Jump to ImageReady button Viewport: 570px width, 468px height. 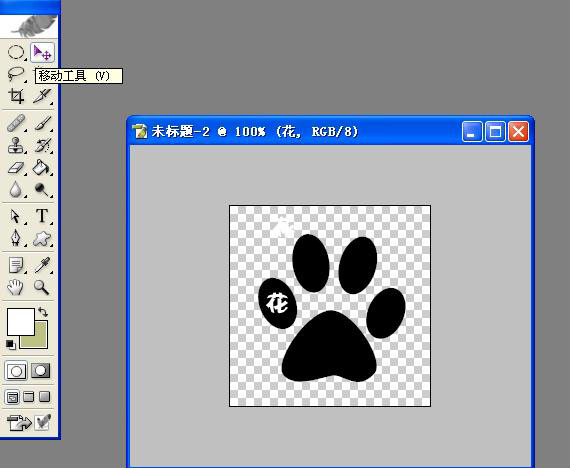(x=19, y=423)
